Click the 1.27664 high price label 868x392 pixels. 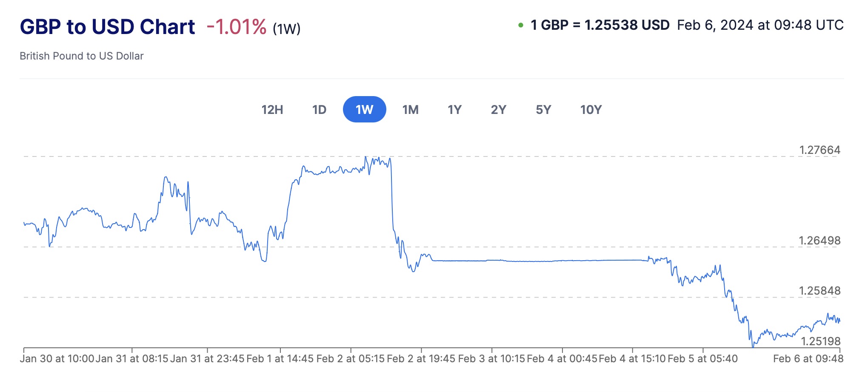[x=819, y=150]
